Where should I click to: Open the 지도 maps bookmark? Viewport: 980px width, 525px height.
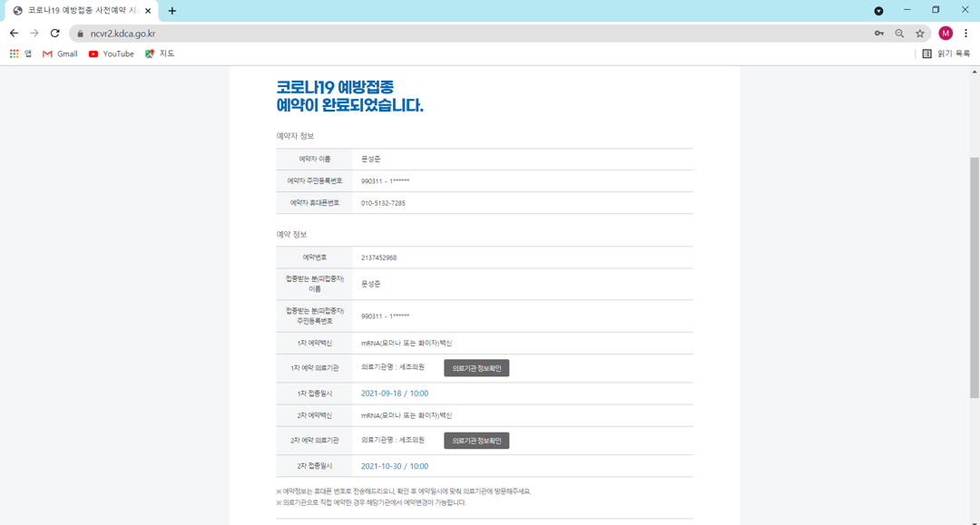click(160, 53)
